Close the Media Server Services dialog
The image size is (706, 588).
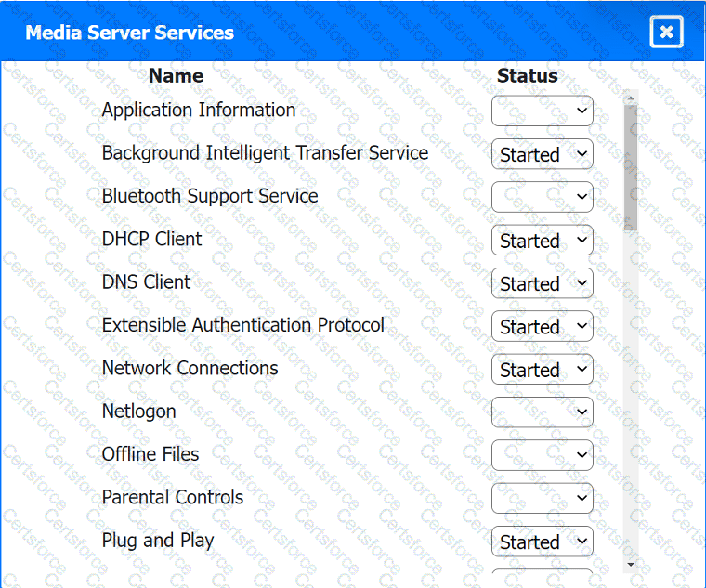coord(666,33)
